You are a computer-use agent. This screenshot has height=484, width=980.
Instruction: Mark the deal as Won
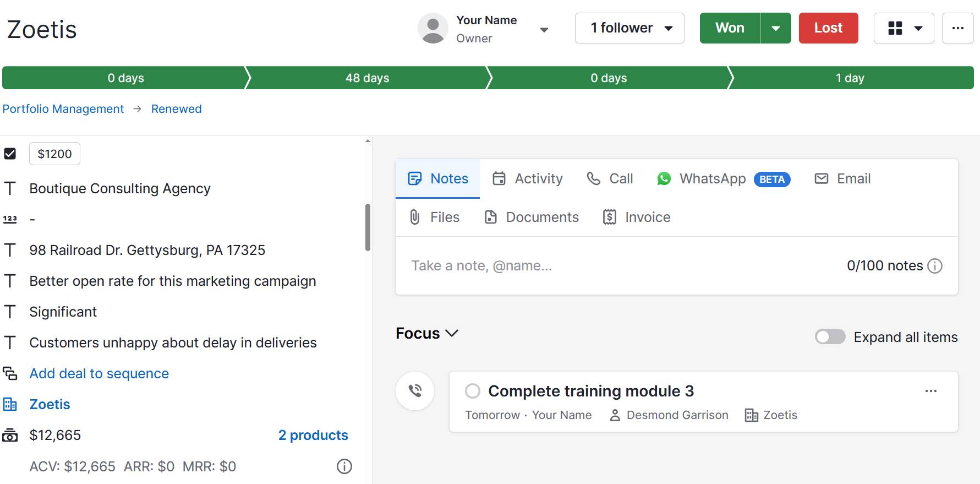click(730, 28)
